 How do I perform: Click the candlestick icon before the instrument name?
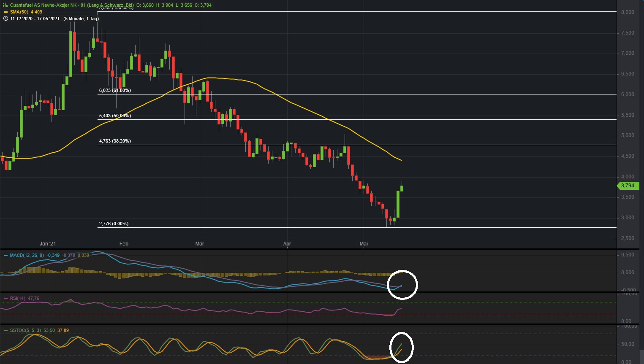point(4,5)
